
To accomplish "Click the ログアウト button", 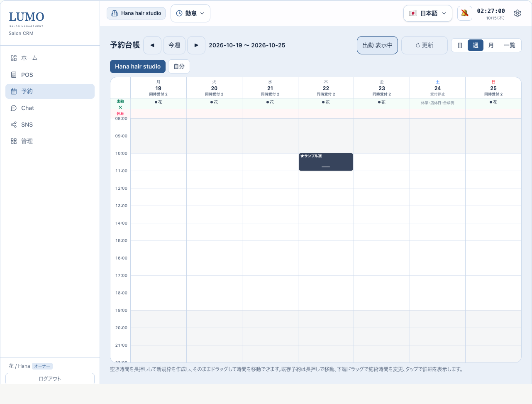I will 50,379.
